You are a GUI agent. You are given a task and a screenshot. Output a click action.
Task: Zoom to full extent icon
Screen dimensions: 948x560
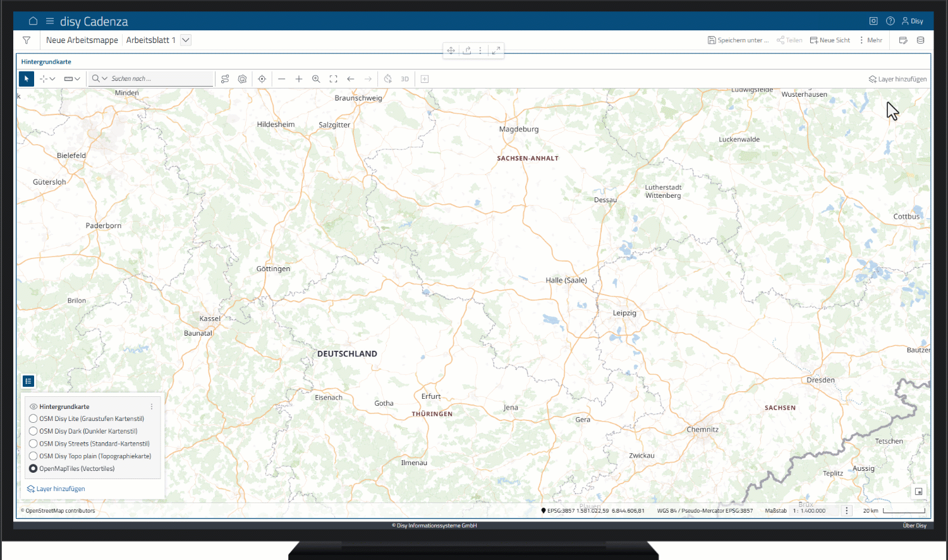[x=334, y=79]
